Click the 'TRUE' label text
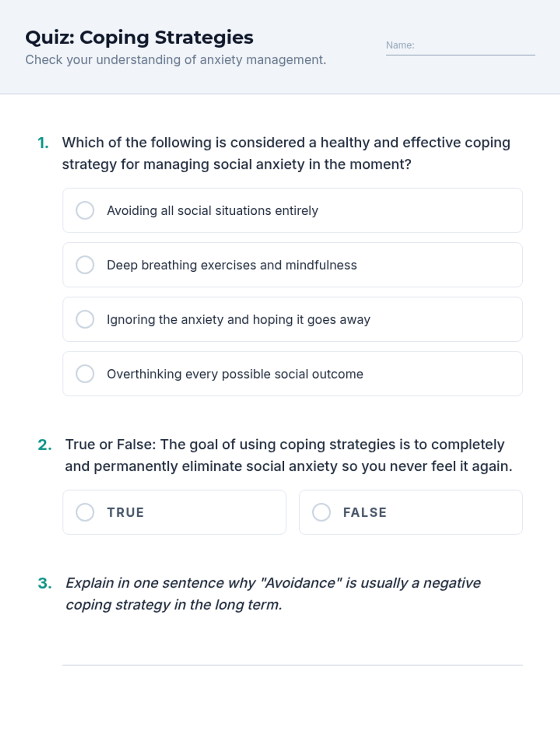Screen dimensions: 560x747 [126, 513]
